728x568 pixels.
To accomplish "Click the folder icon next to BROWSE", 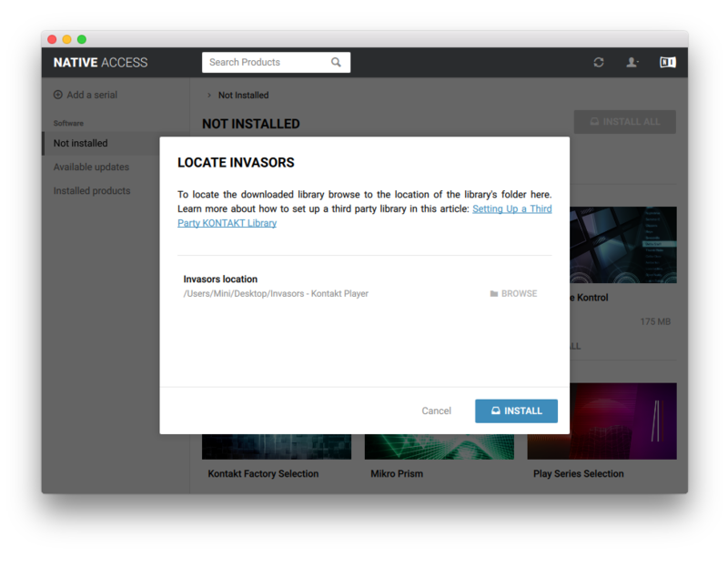I will click(494, 293).
